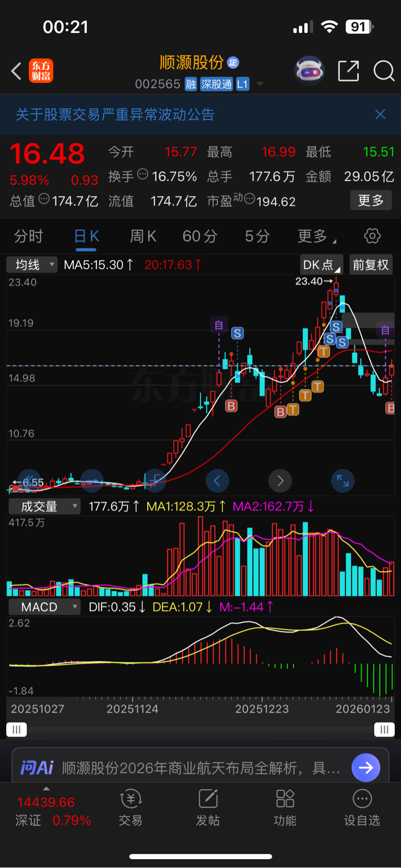Tap the left timeline range handle
The width and height of the screenshot is (401, 868).
click(x=16, y=730)
